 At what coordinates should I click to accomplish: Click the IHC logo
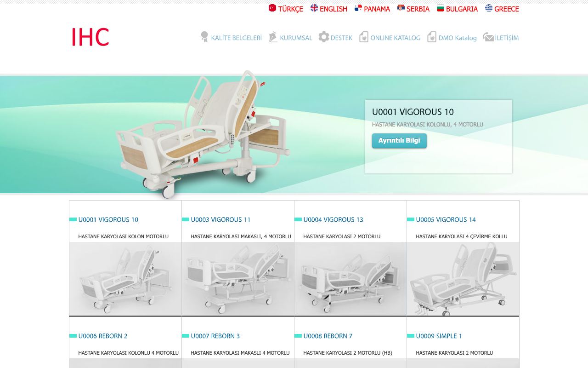tap(90, 37)
